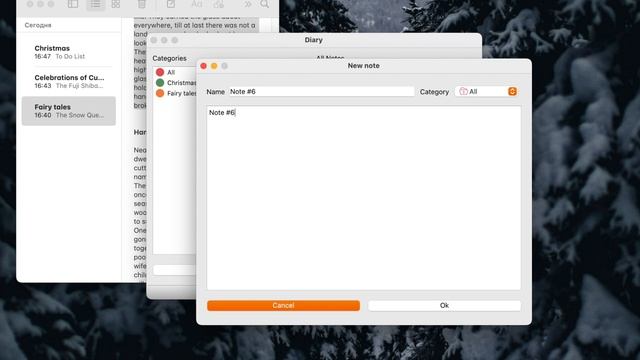
Task: Switch Notes to list view
Action: coord(96,4)
